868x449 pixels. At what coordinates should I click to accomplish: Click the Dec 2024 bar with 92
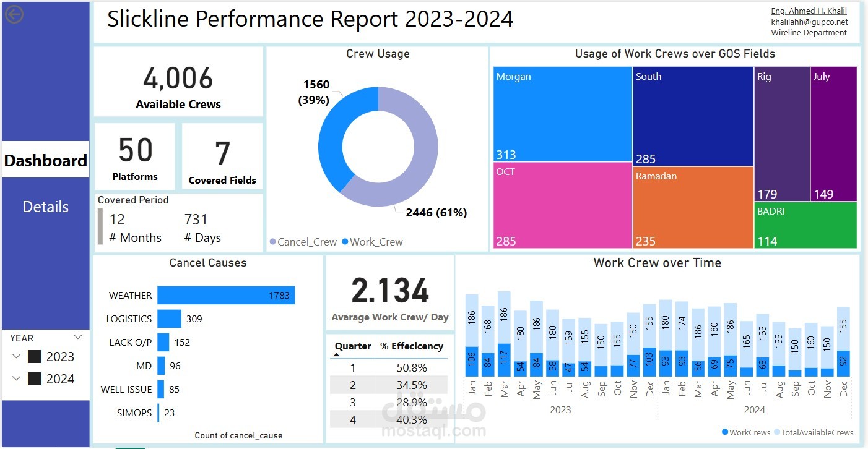(x=843, y=364)
